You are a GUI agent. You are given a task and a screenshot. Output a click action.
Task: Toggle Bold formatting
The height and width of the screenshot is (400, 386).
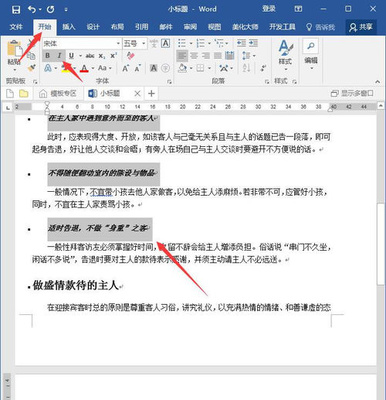click(x=48, y=55)
